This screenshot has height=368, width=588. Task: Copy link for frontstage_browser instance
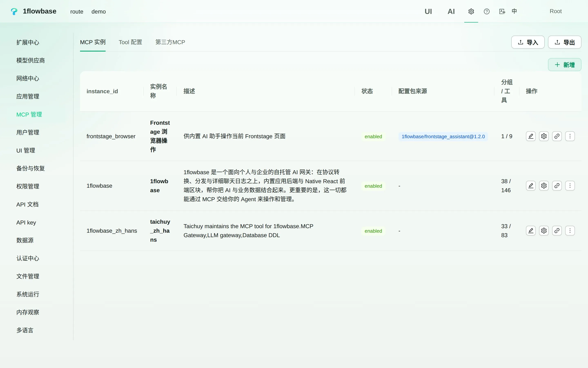tap(557, 136)
